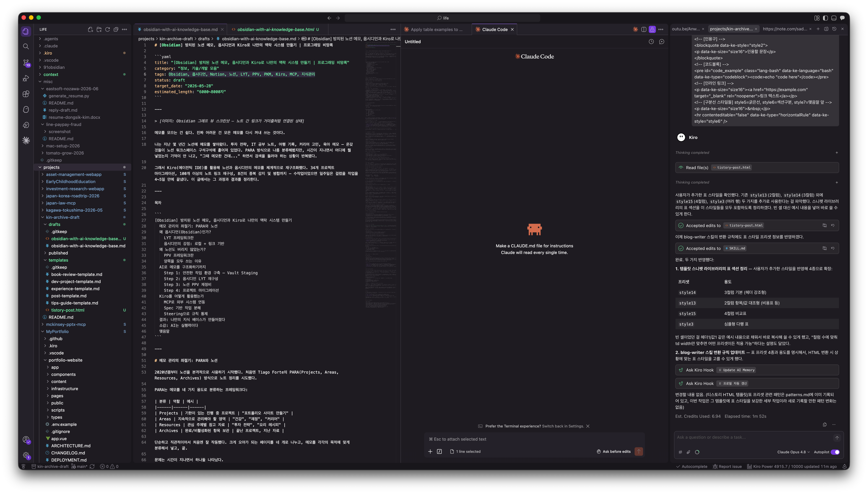Toggle the purple lock button in editor toolbar
Screen dimensions: 868x494
coord(652,30)
